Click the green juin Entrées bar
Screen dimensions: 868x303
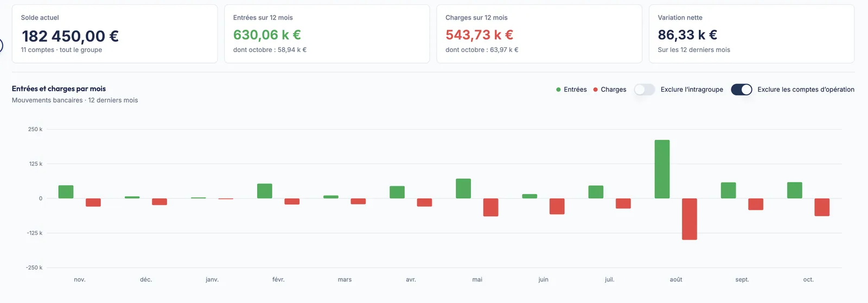click(x=529, y=196)
